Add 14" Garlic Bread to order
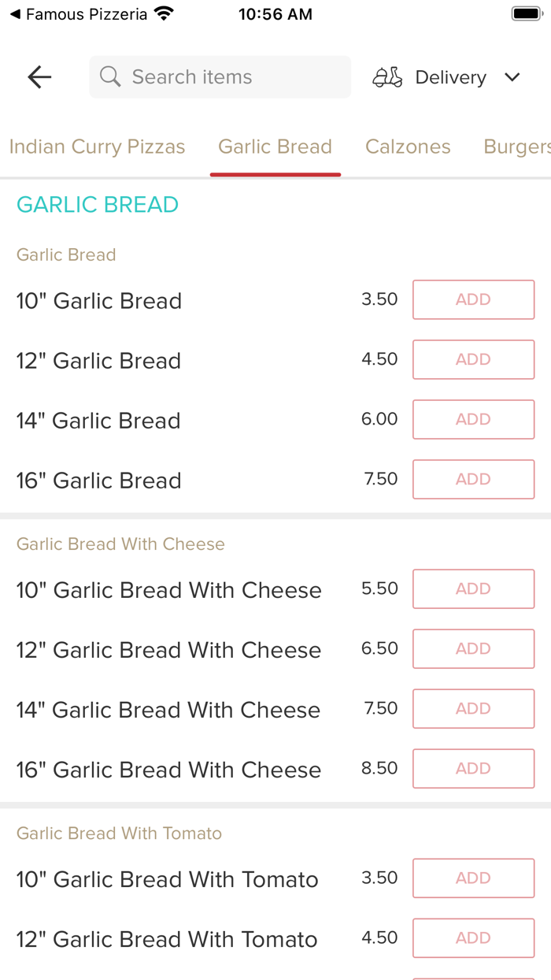Screen dimensions: 551x980 [x=473, y=419]
